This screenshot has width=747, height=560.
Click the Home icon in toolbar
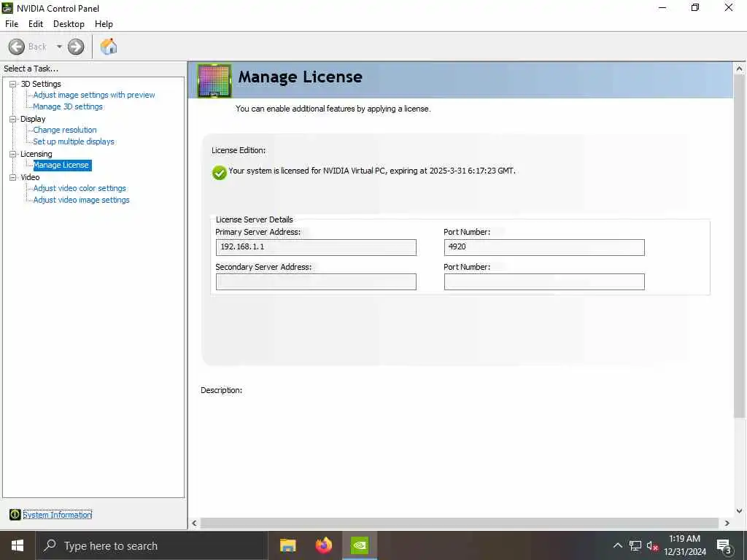pos(109,47)
